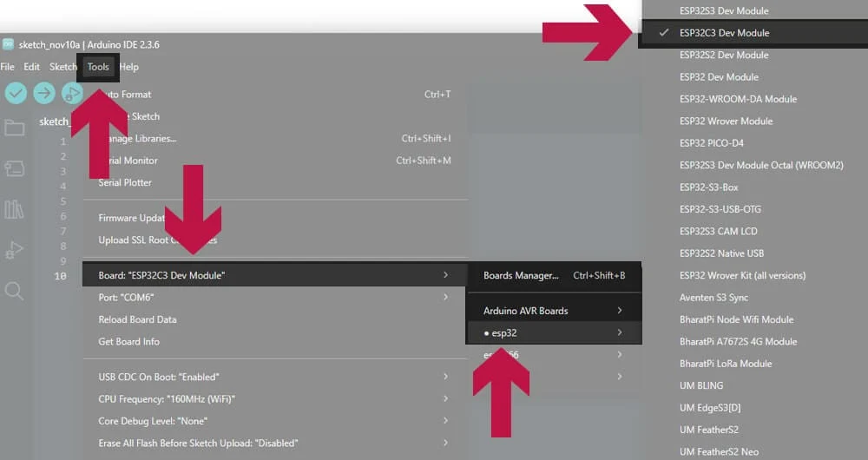
Task: Expand Arduino AVR Boards submenu arrow
Action: click(620, 311)
